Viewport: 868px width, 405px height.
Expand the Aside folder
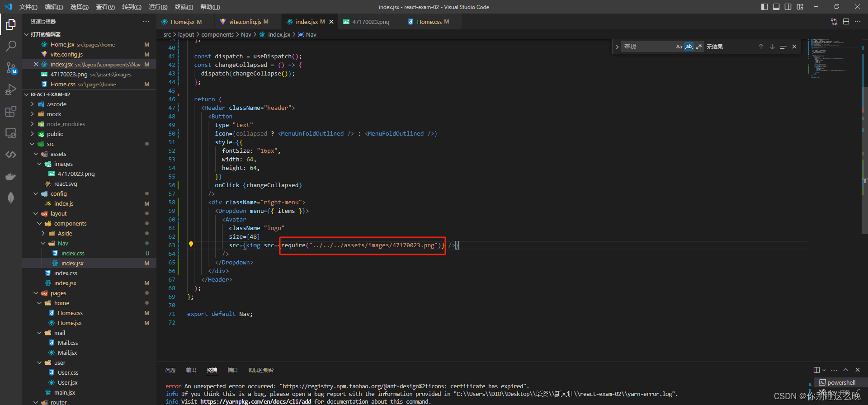click(x=43, y=233)
